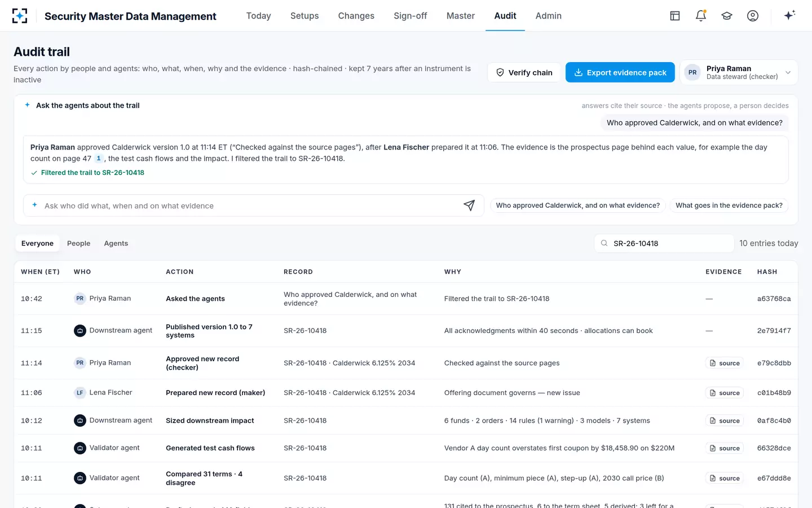Choose suggestion 'Who approved Calderwick, and on what evidence?'
The height and width of the screenshot is (508, 812).
click(578, 205)
